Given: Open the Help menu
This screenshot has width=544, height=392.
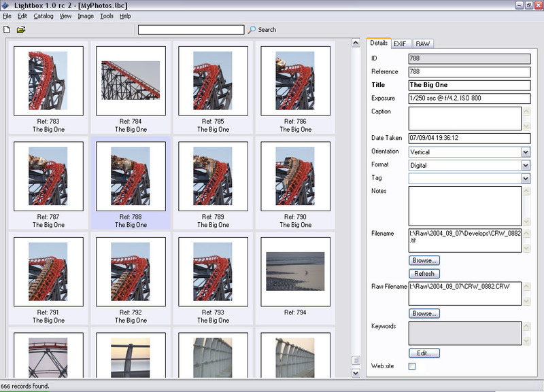Looking at the screenshot, I should coord(125,16).
